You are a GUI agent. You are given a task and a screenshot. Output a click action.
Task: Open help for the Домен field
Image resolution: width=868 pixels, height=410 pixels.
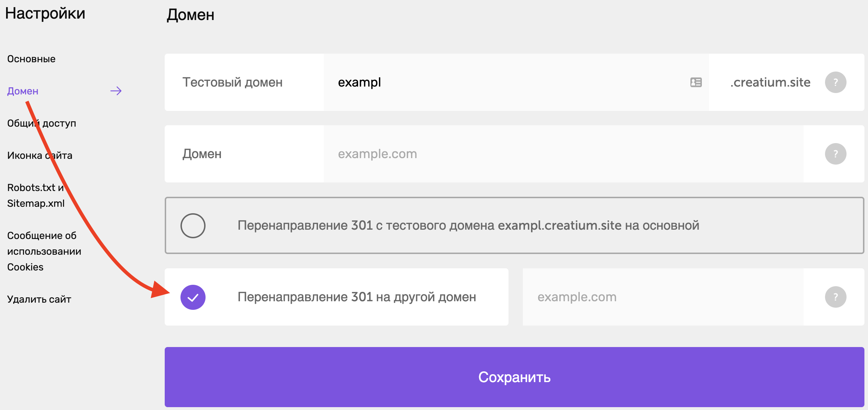(x=835, y=154)
